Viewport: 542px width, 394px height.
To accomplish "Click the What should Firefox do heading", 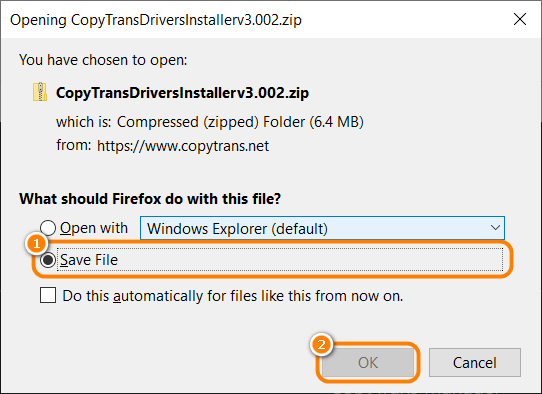I will pos(150,199).
